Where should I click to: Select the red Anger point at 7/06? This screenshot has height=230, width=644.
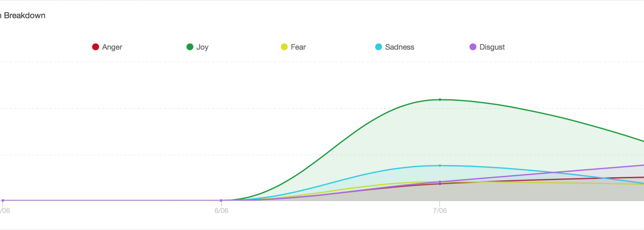click(x=440, y=184)
